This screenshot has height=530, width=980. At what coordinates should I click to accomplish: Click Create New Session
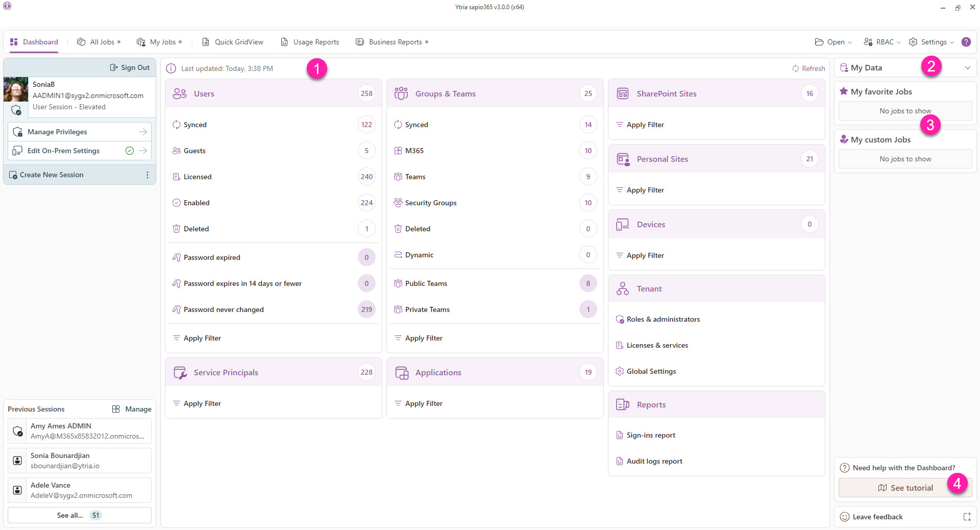[46, 175]
